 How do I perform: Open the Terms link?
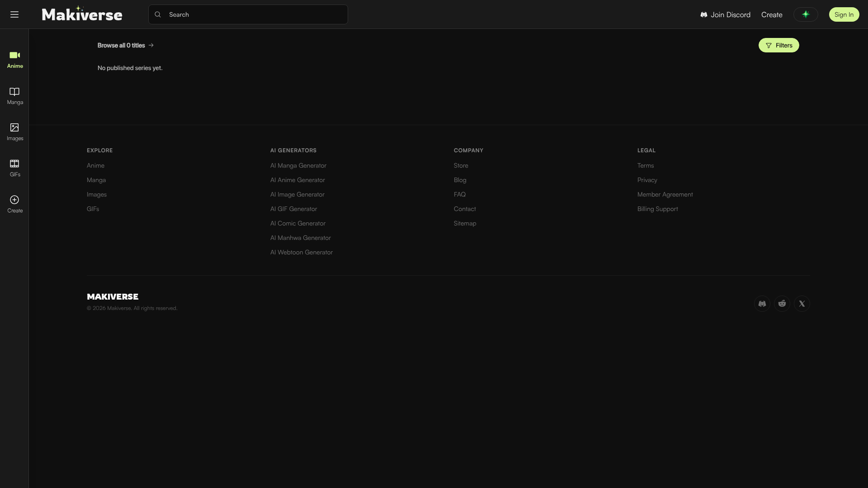pyautogui.click(x=646, y=165)
